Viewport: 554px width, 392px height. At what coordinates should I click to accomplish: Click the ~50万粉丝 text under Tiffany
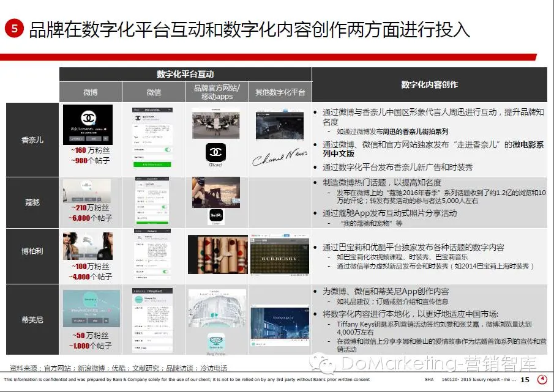point(91,335)
